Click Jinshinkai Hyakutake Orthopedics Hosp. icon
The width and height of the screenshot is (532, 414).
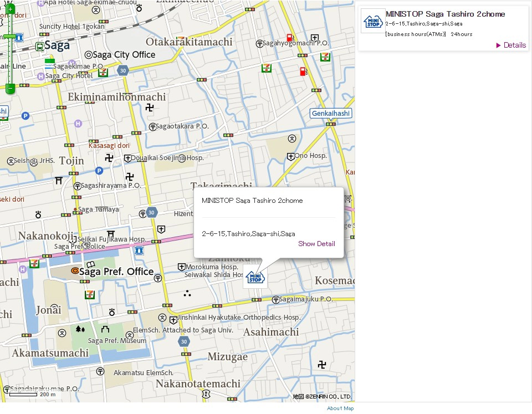173,320
